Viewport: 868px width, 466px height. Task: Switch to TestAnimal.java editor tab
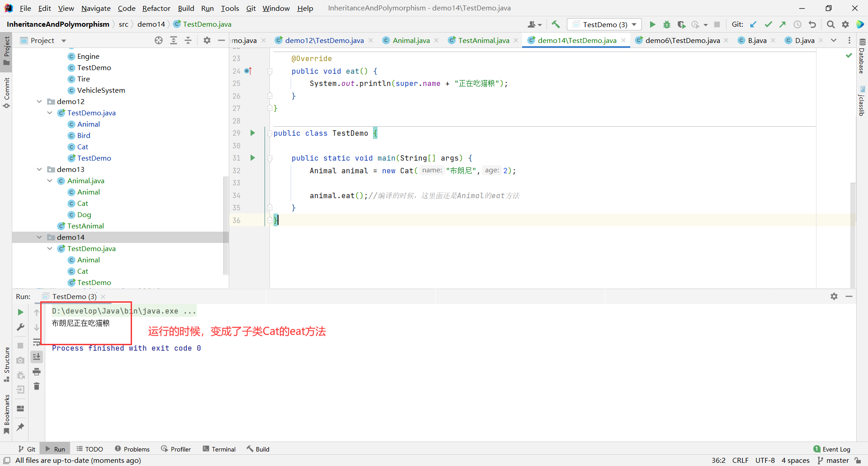pyautogui.click(x=483, y=40)
